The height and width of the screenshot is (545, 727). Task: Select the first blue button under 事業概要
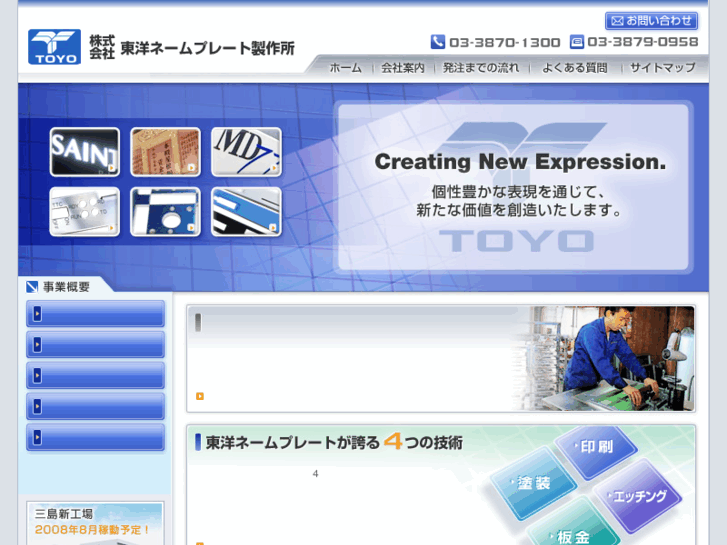coord(96,314)
